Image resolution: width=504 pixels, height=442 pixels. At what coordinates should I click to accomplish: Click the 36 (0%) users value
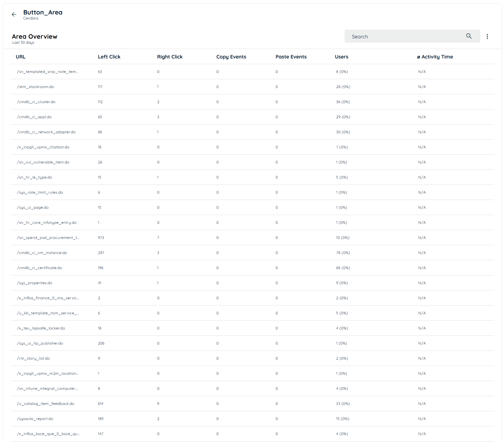point(343,102)
